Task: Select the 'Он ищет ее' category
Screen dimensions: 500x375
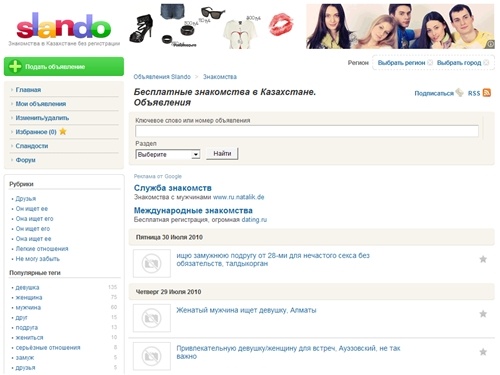Action: pyautogui.click(x=32, y=209)
